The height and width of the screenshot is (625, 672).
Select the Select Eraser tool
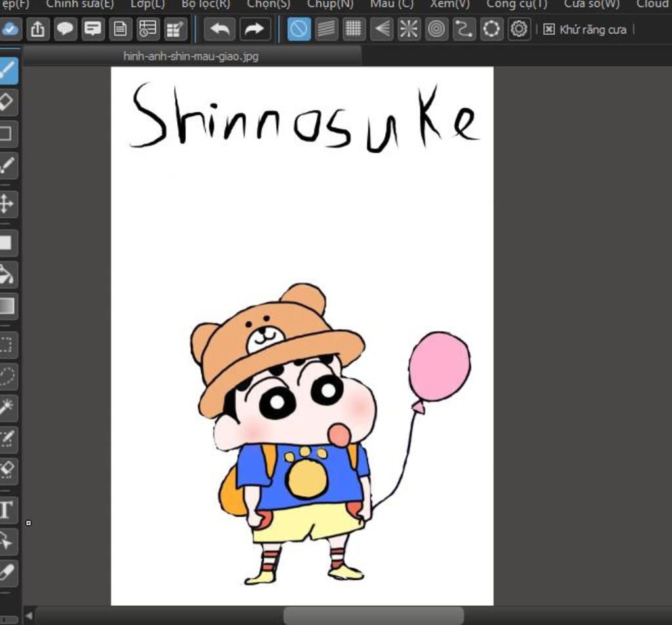pos(8,470)
